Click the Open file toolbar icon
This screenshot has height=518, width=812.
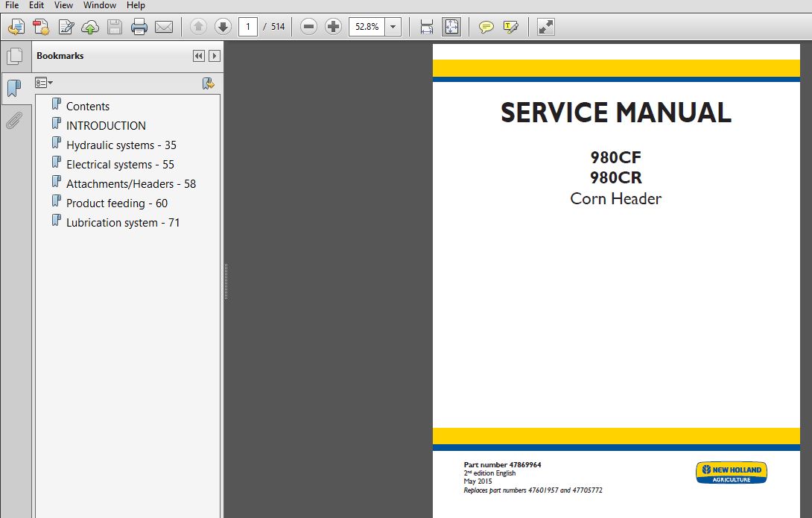pyautogui.click(x=16, y=26)
